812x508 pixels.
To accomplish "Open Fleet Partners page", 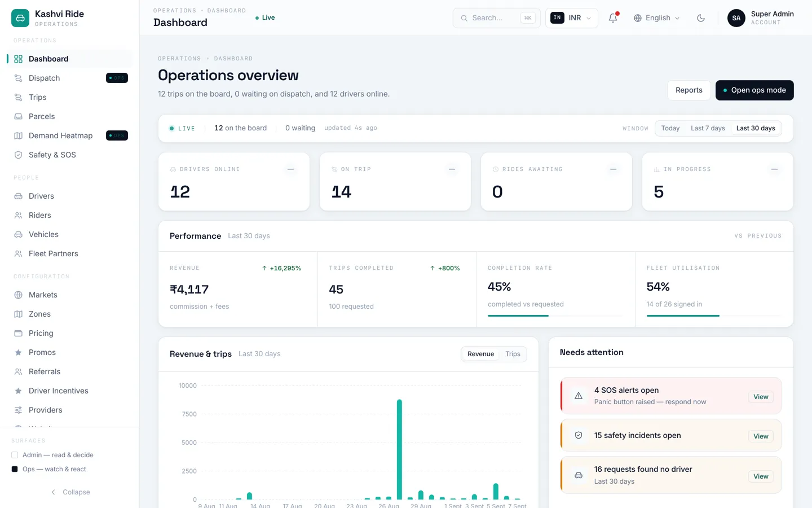I will 70,253.
